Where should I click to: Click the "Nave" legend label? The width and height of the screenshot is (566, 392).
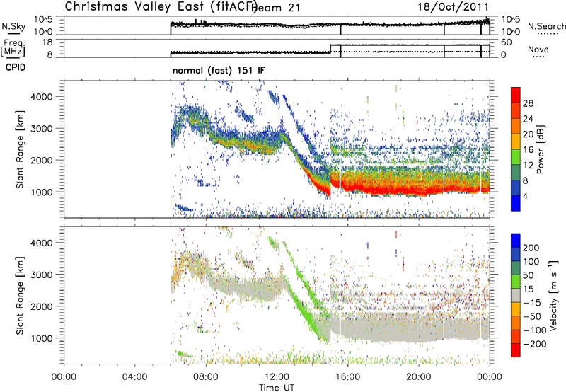click(538, 49)
